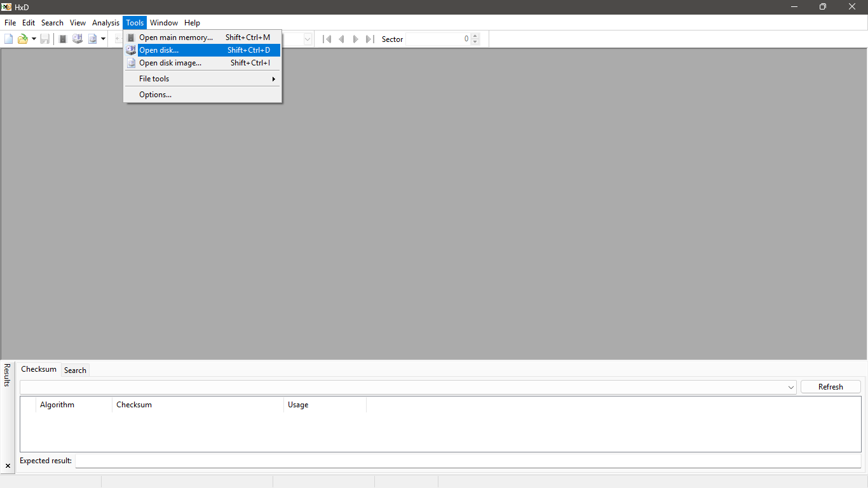Image resolution: width=868 pixels, height=488 pixels.
Task: Go to the previous sector
Action: tap(341, 39)
